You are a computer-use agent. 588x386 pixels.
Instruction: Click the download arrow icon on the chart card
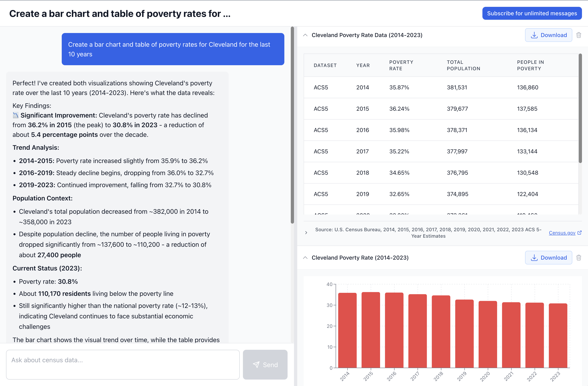click(535, 257)
